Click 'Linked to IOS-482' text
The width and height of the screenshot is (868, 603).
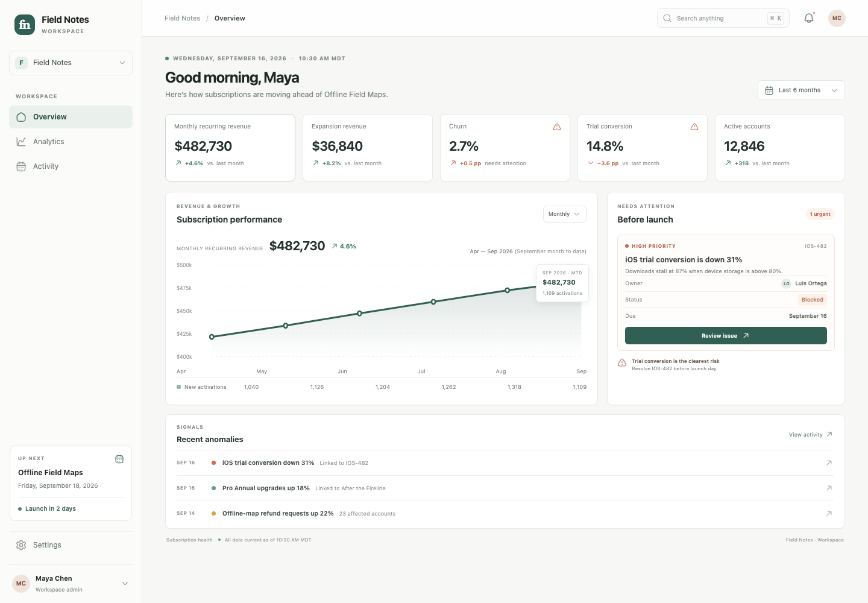(x=344, y=463)
